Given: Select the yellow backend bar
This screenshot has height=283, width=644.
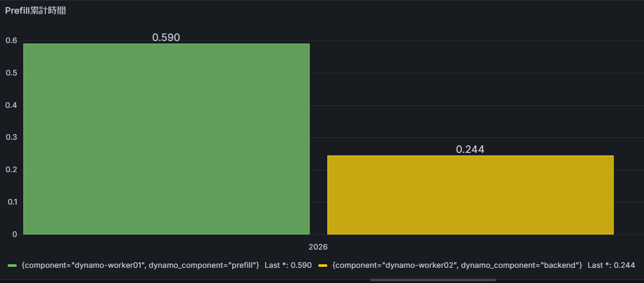Looking at the screenshot, I should tap(470, 195).
